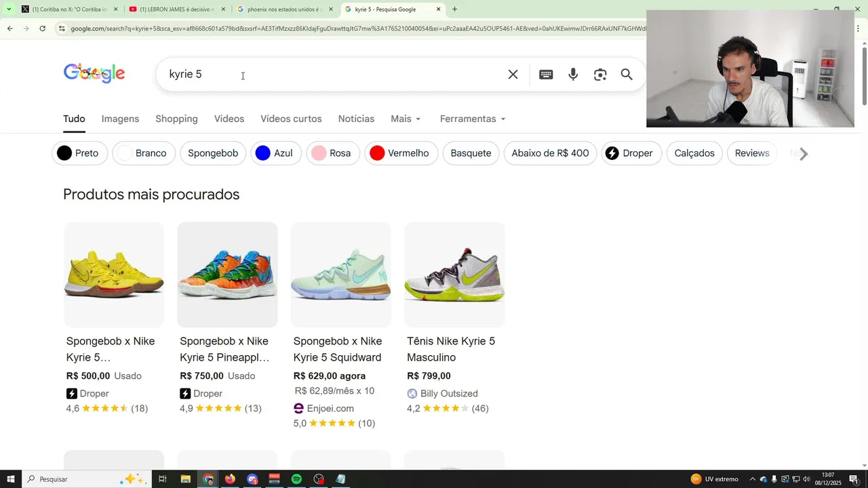
Task: Switch to the phoenix nos estados unidos tab
Action: pyautogui.click(x=285, y=9)
